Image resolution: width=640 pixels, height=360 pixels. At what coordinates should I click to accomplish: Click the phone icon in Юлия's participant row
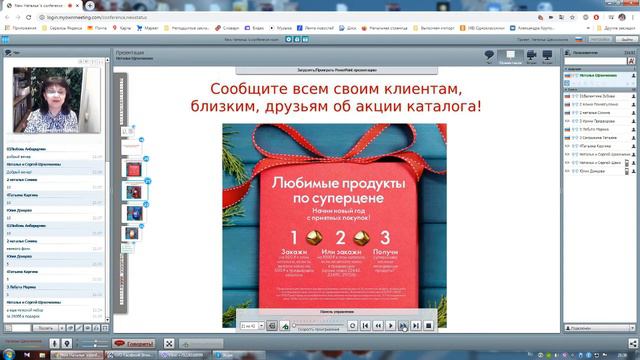click(x=627, y=171)
